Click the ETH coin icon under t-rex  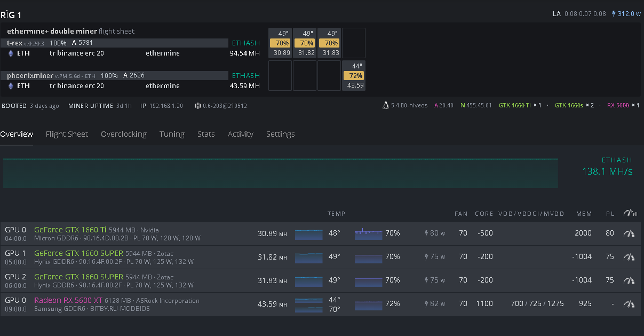coord(11,53)
